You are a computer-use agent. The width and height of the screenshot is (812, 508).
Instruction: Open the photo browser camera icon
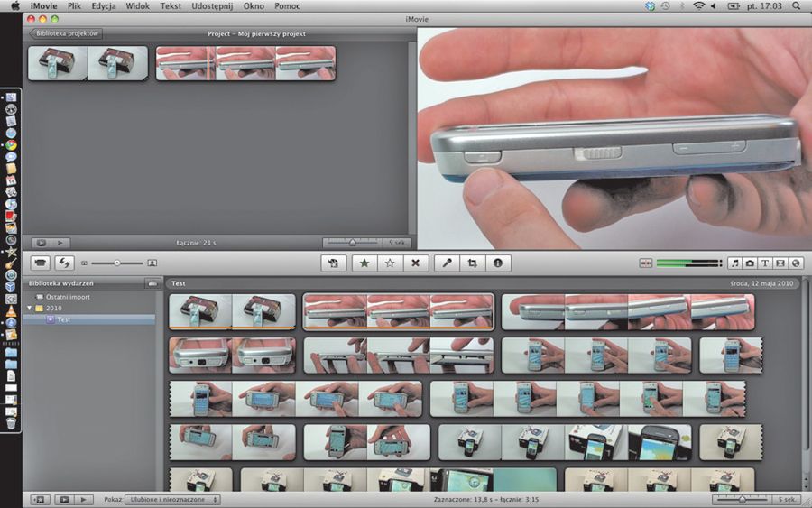tap(750, 263)
